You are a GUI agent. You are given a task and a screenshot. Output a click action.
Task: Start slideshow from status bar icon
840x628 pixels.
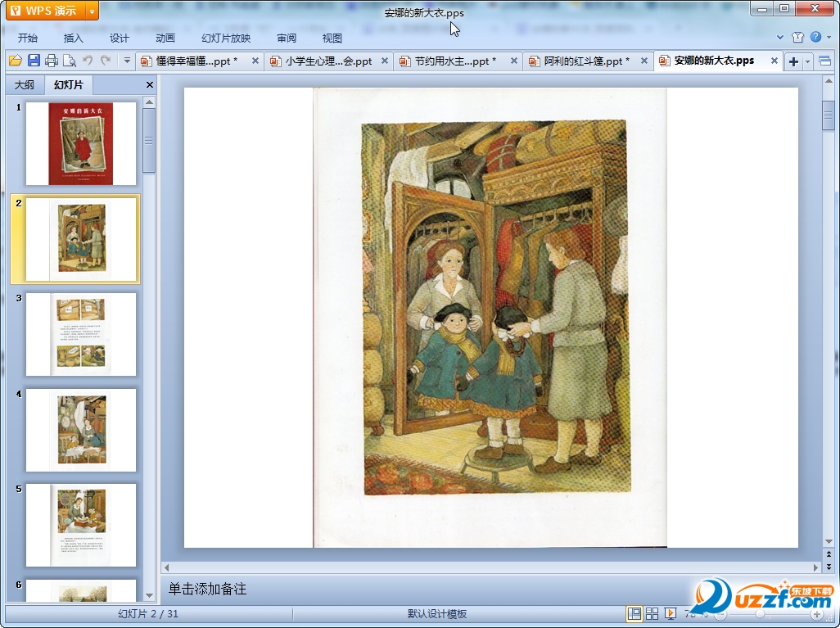tap(670, 613)
